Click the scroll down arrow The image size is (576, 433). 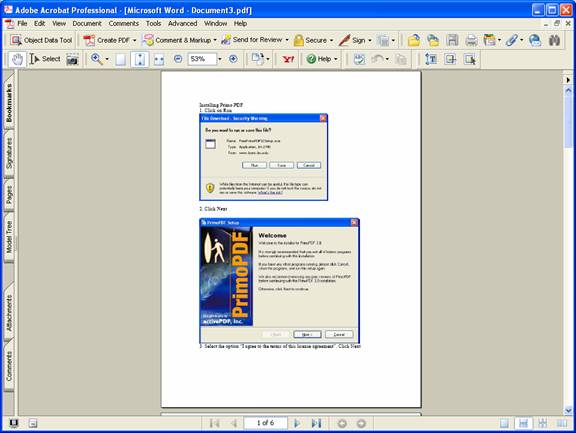click(568, 410)
